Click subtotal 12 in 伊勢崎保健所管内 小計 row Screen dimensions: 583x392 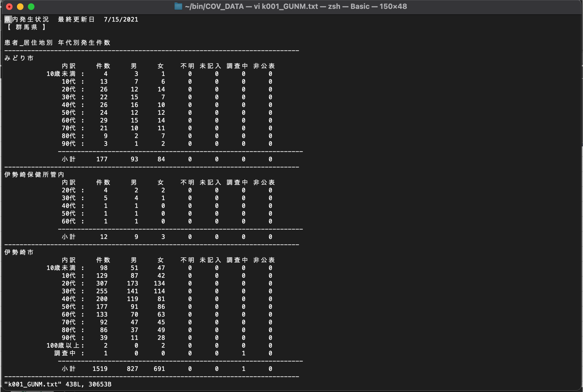click(104, 237)
